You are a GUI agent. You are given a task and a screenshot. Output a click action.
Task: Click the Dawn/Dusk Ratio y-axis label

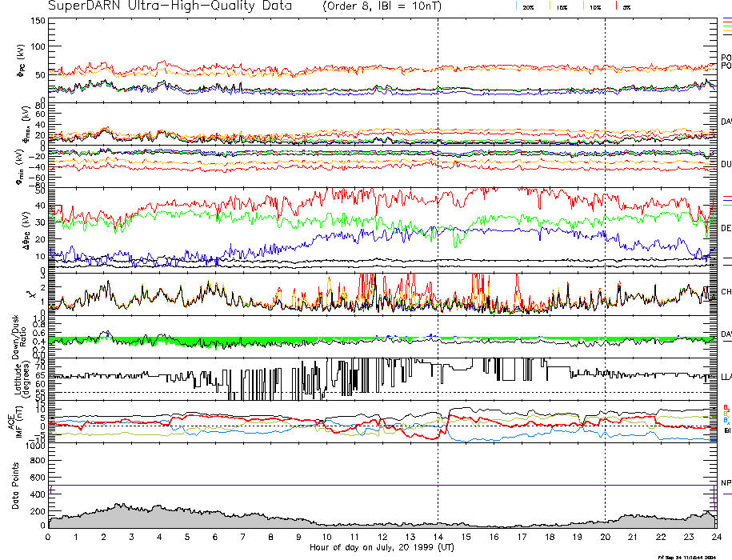click(x=16, y=338)
